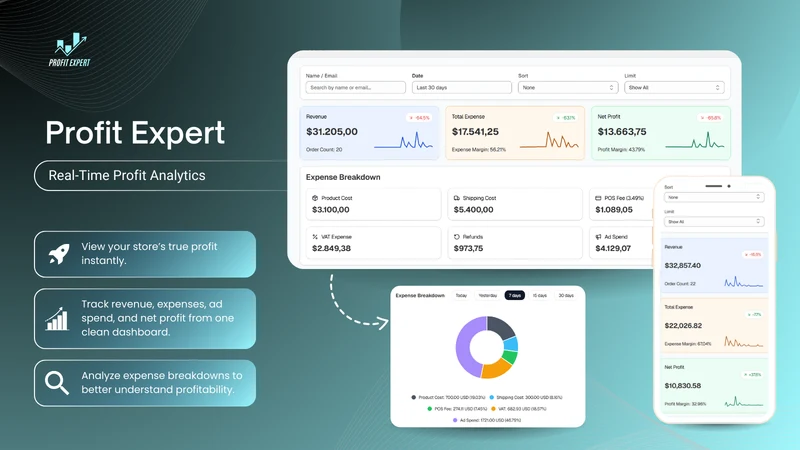
Task: Click the $22,026.82 total expense on phone
Action: pyautogui.click(x=683, y=326)
